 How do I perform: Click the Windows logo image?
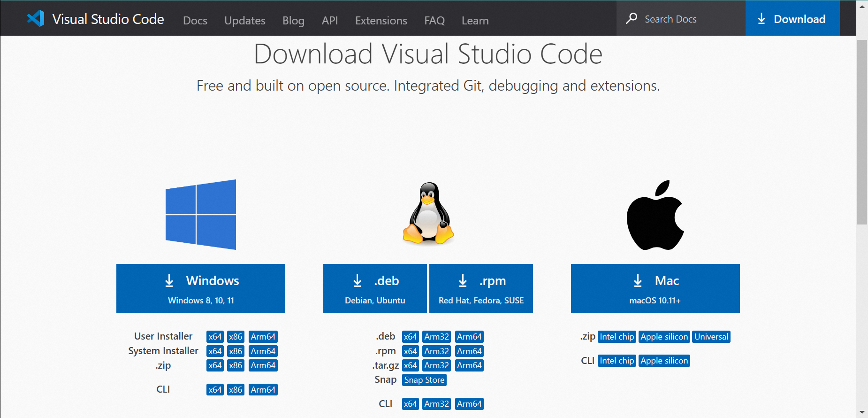point(201,215)
